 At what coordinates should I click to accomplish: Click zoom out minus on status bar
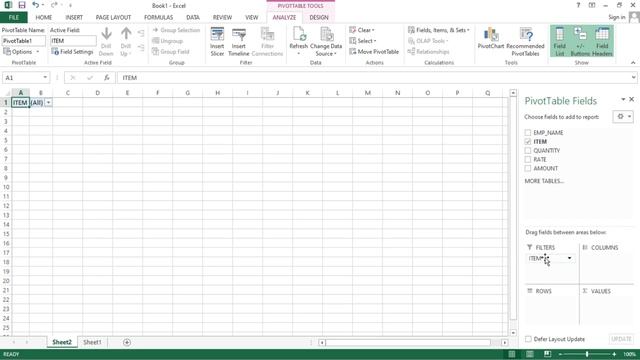560,354
